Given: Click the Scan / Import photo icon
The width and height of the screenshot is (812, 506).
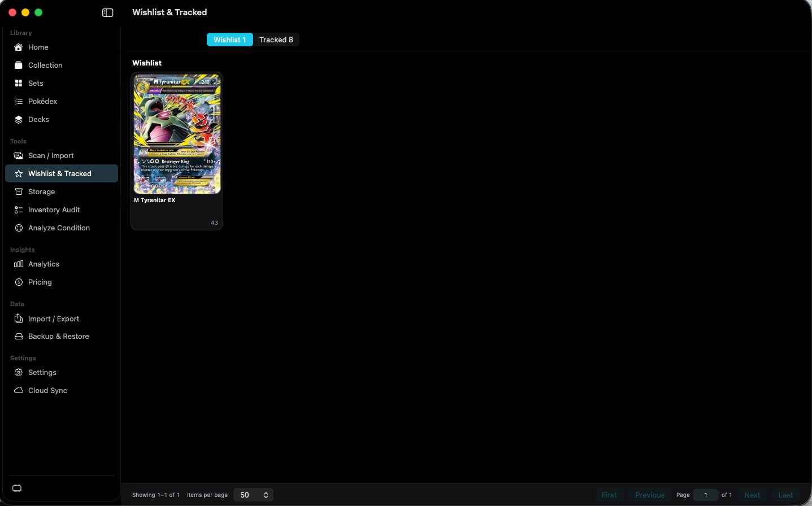Looking at the screenshot, I should pyautogui.click(x=19, y=155).
